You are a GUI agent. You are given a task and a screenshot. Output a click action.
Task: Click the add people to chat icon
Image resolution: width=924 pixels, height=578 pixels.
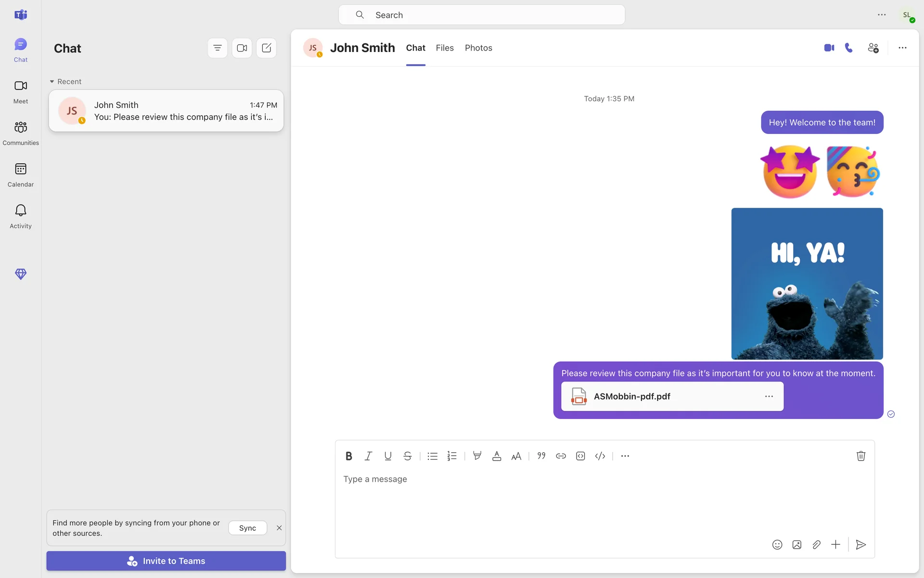point(873,48)
